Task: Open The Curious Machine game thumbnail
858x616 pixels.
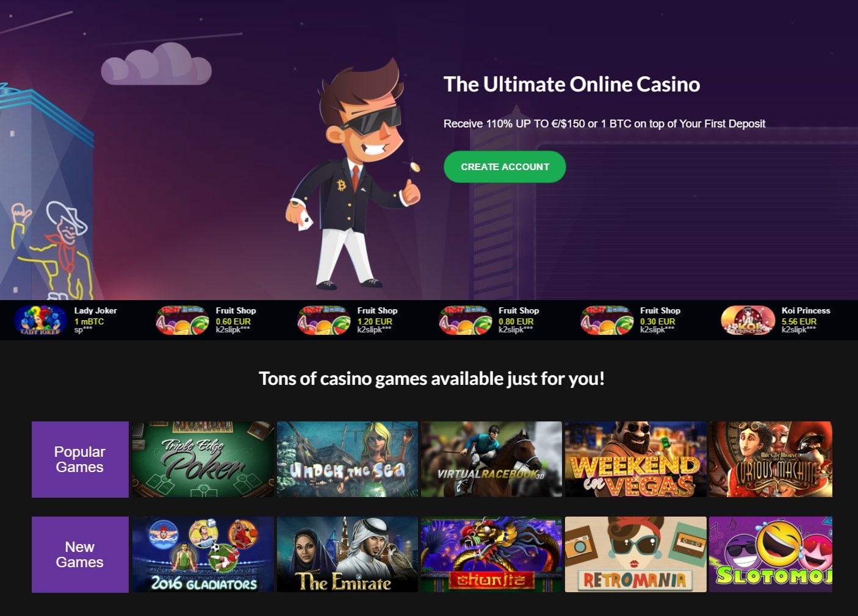Action: click(x=771, y=459)
